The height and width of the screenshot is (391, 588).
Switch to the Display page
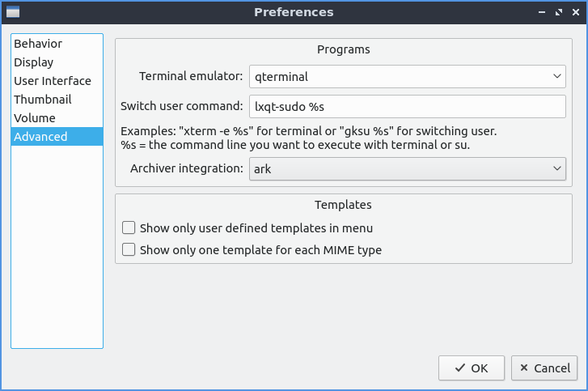point(34,62)
